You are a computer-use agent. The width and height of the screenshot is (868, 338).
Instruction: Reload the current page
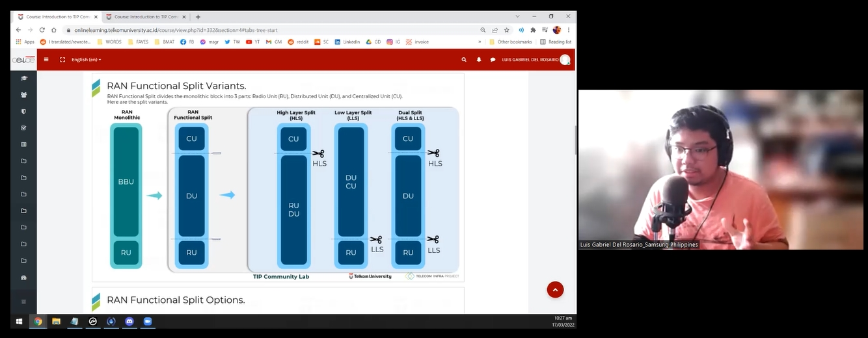click(x=42, y=30)
